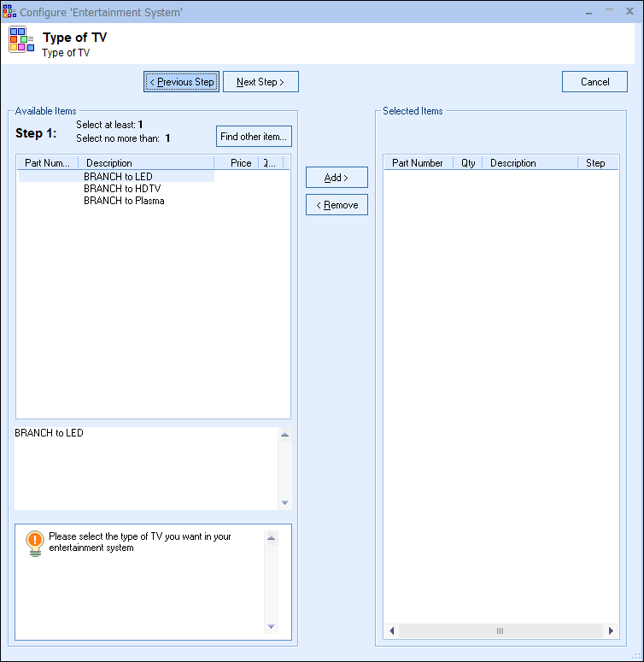Click the Qty column header

(x=468, y=163)
